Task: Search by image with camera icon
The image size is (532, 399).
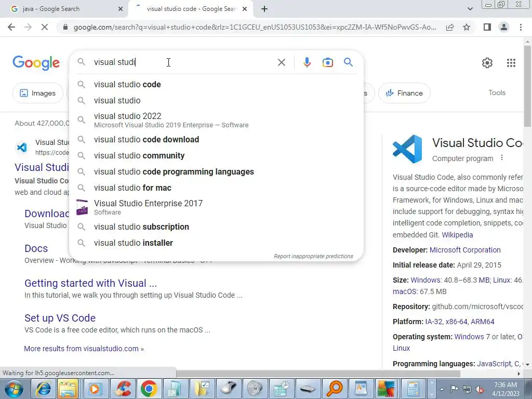Action: click(x=328, y=62)
